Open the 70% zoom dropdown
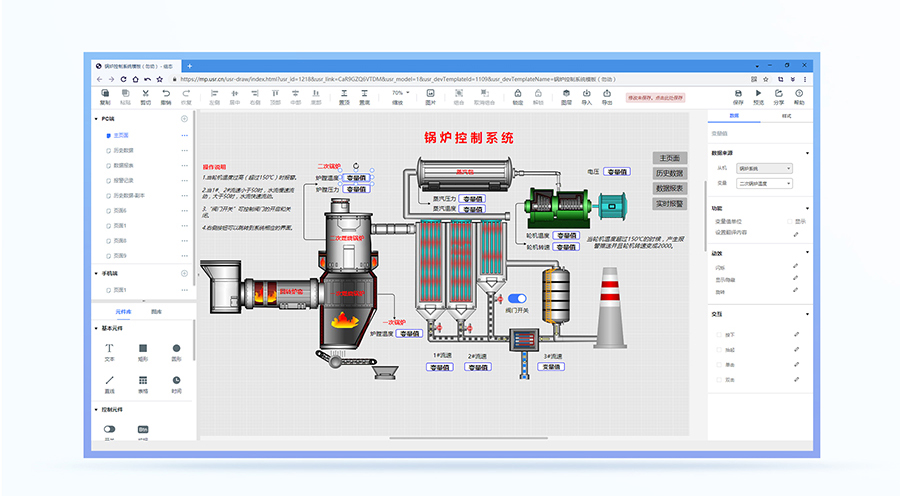The height and width of the screenshot is (496, 900). coord(399,94)
